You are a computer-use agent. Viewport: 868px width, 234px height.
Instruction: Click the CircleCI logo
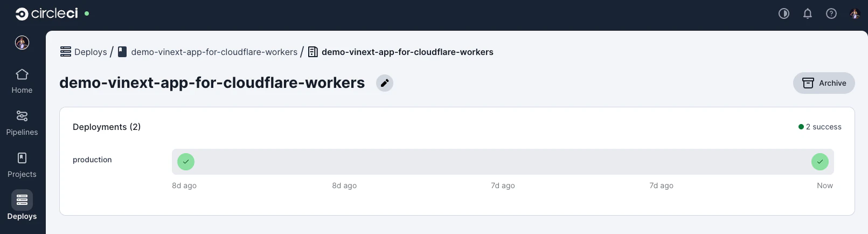[x=46, y=13]
